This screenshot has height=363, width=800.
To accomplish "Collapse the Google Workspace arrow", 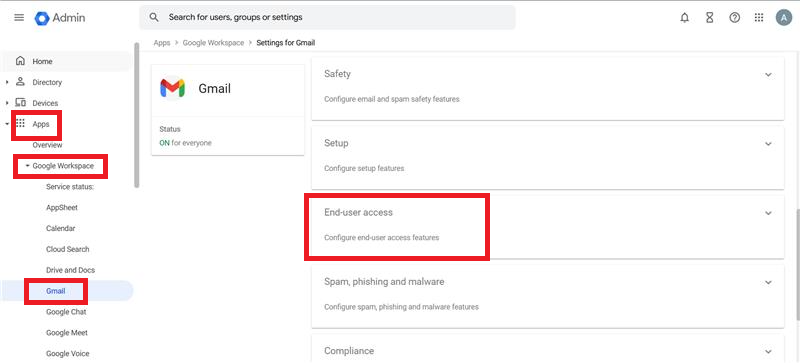I will (28, 166).
